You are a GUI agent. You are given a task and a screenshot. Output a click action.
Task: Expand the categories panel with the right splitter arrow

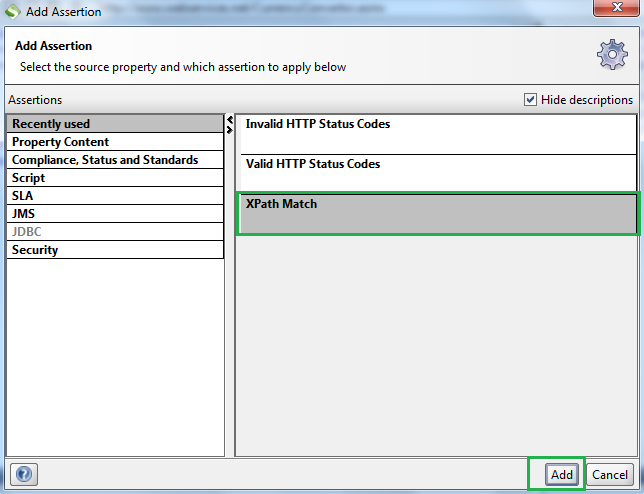coord(230,129)
